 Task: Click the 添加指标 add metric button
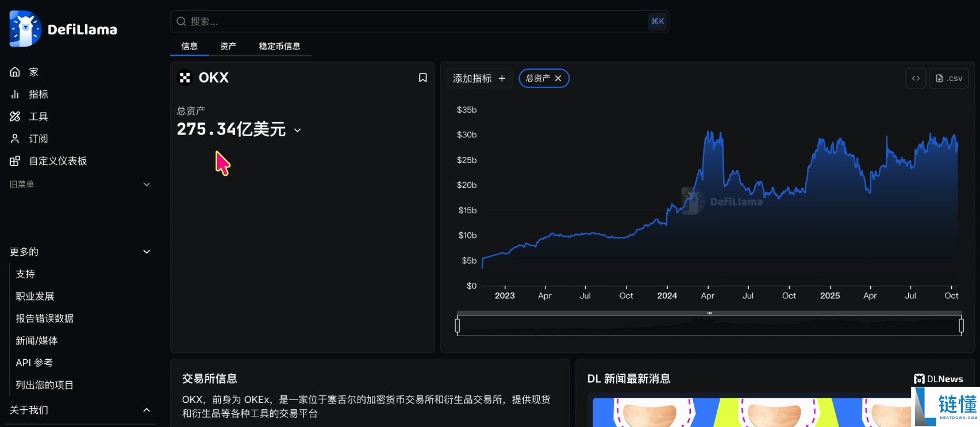479,78
